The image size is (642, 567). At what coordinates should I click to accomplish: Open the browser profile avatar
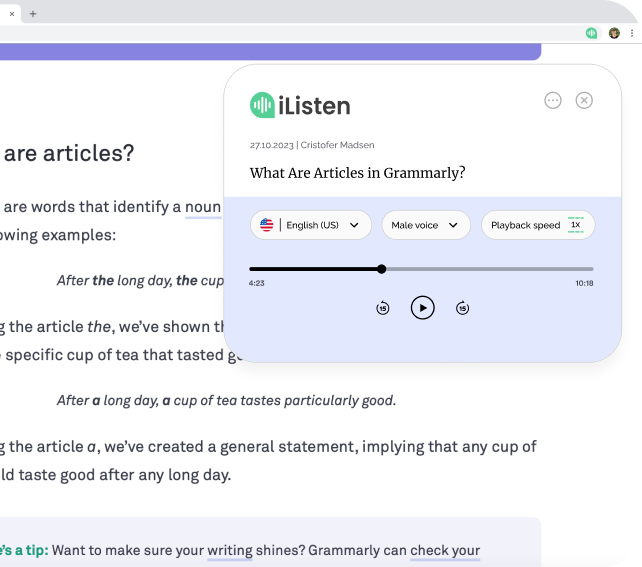pos(614,33)
